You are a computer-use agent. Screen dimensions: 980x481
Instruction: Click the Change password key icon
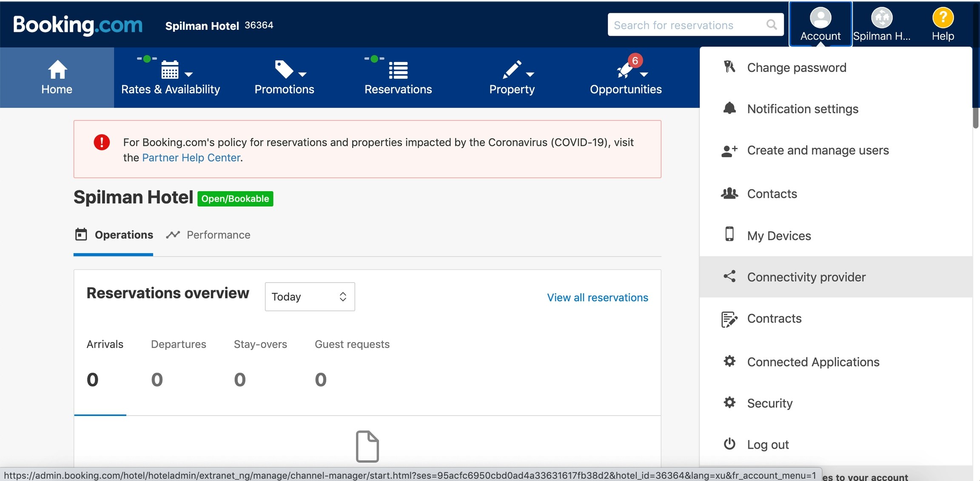(730, 67)
